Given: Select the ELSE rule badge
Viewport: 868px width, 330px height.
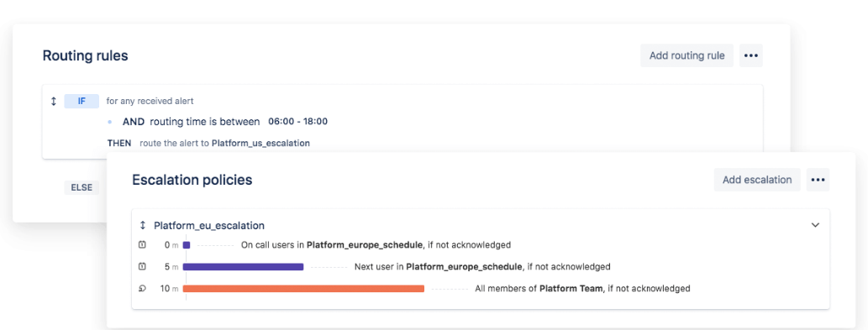Looking at the screenshot, I should click(82, 187).
